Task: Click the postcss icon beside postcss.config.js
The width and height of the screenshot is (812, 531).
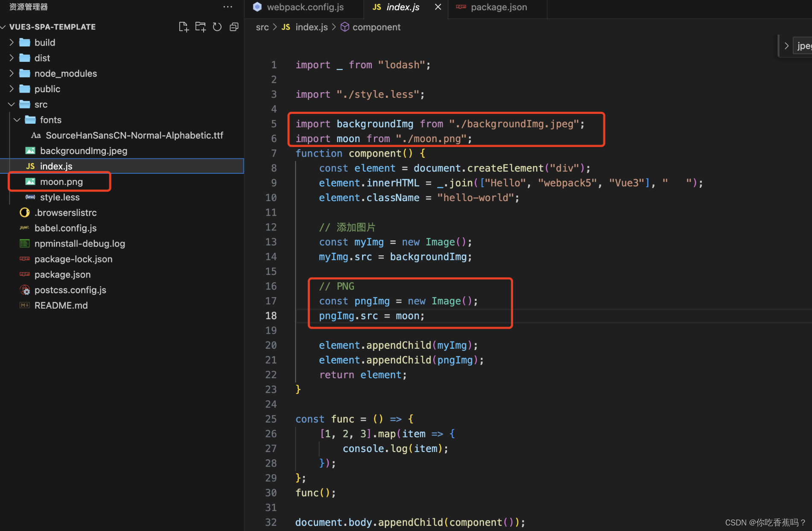Action: (x=25, y=290)
